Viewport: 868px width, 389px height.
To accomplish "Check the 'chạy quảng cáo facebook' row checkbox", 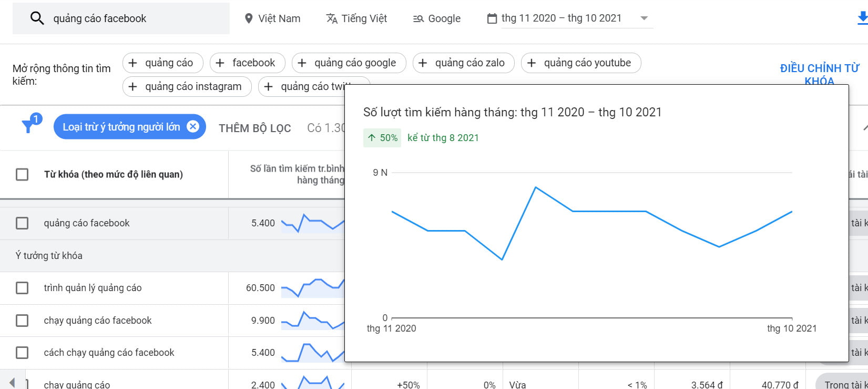I will click(x=22, y=321).
